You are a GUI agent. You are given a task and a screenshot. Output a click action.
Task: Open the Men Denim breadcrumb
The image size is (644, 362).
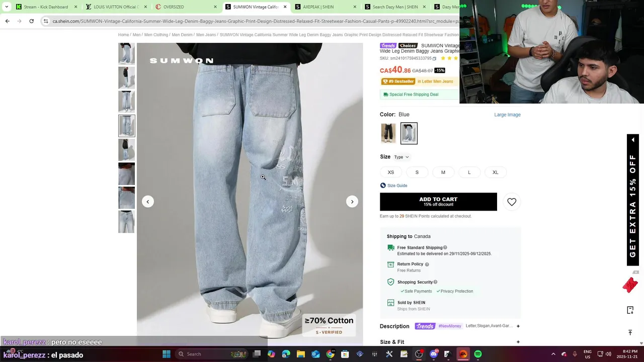click(182, 35)
